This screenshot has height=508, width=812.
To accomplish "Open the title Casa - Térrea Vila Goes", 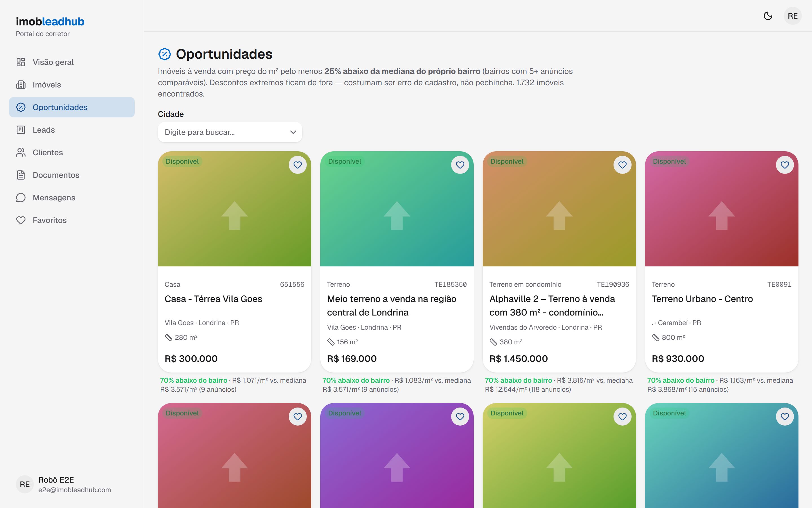I will pos(213,299).
